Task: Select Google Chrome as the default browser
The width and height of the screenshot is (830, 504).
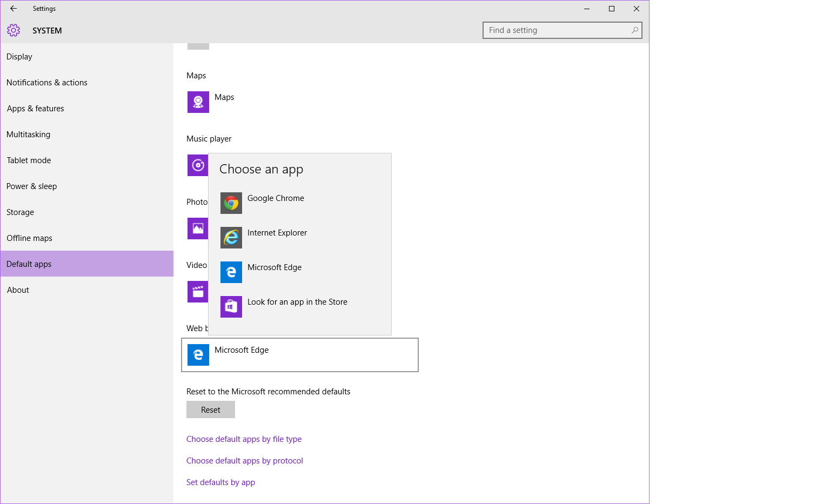Action: (x=300, y=203)
